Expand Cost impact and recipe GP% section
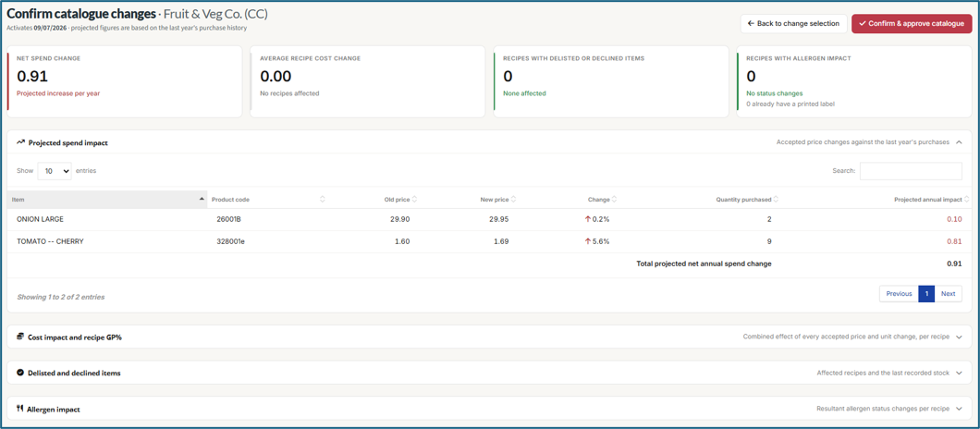Viewport: 980px width, 429px height. click(x=958, y=337)
